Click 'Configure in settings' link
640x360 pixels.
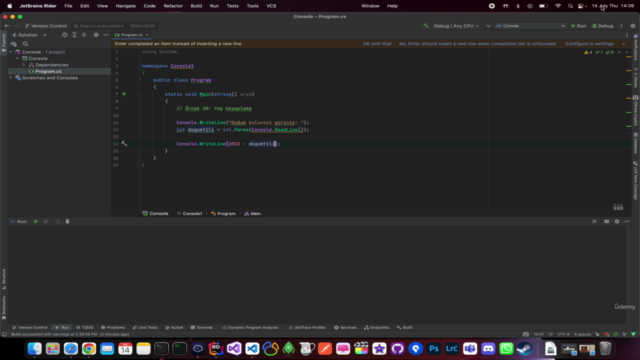[x=589, y=44]
